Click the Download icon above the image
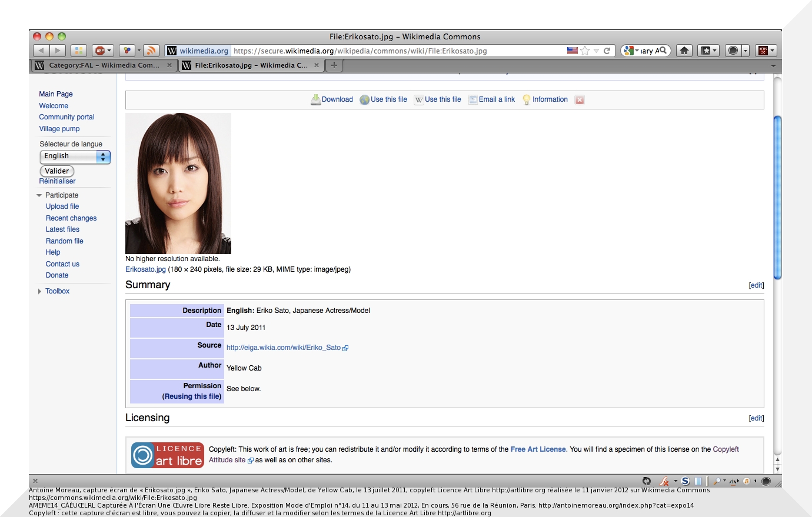Screen dimensions: 812x517 (316, 99)
